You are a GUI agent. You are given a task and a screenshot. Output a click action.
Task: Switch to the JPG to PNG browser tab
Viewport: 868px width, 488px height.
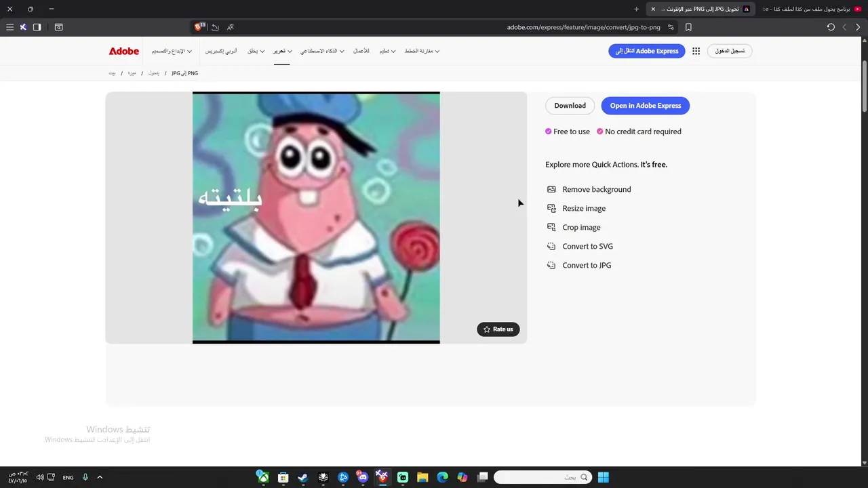702,9
